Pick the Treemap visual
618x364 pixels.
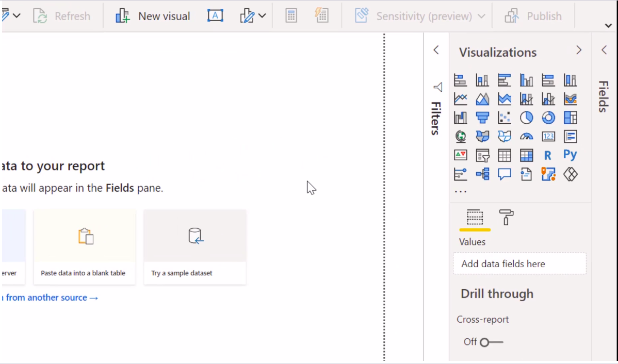pos(571,118)
